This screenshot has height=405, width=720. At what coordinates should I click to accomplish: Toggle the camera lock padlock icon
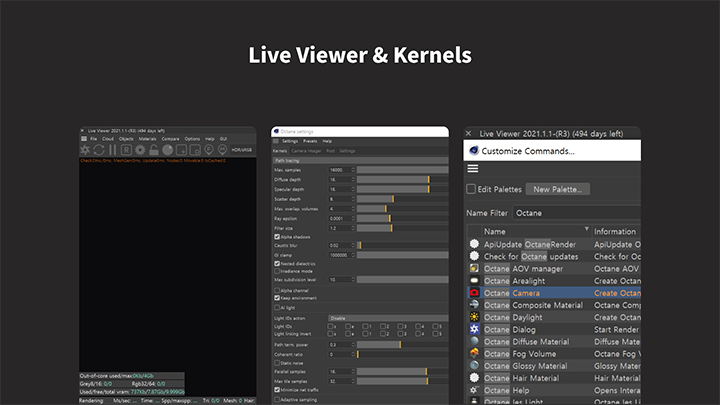pyautogui.click(x=154, y=150)
